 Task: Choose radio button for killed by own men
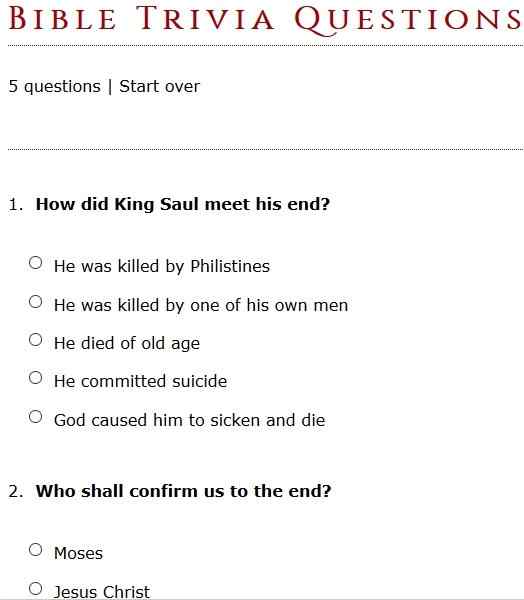click(x=36, y=302)
